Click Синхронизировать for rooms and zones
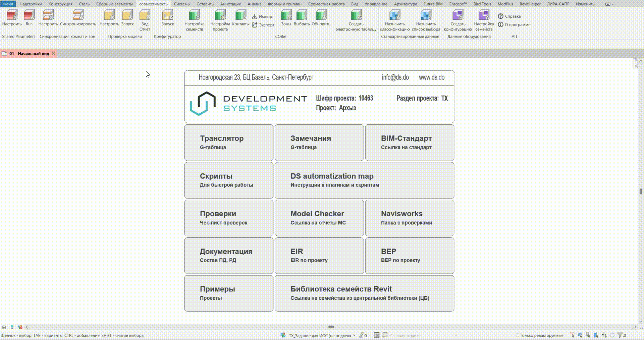The image size is (644, 340). pos(78,18)
